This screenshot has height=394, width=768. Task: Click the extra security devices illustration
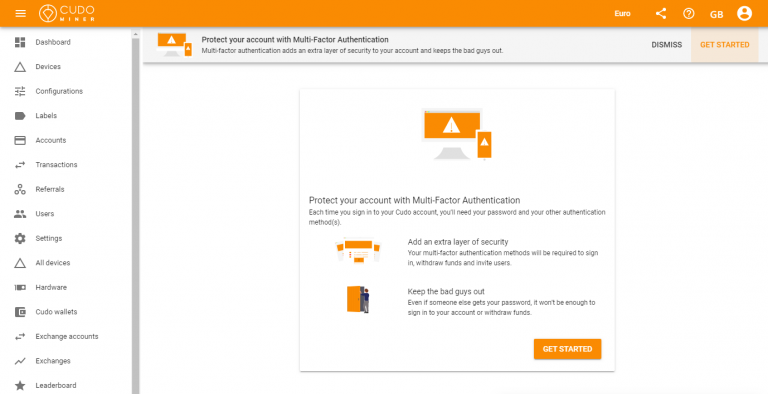(x=358, y=250)
